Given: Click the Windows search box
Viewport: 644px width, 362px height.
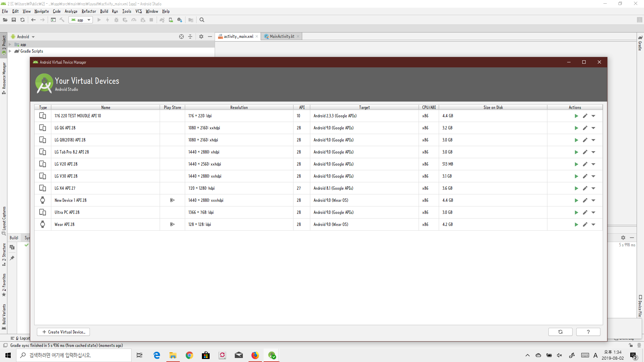Looking at the screenshot, I should [74, 355].
